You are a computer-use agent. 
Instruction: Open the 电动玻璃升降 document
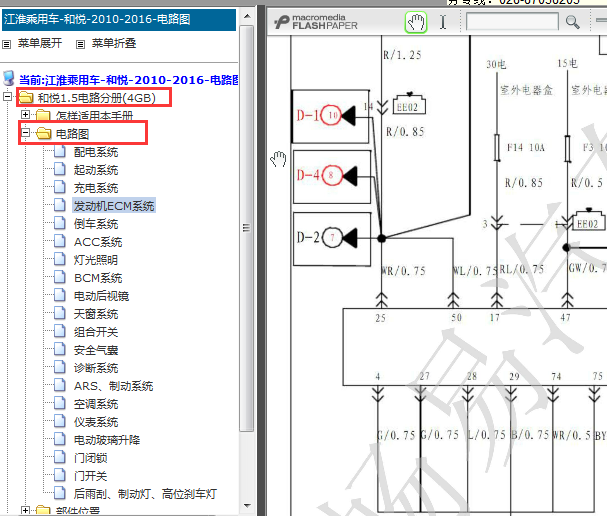click(107, 440)
